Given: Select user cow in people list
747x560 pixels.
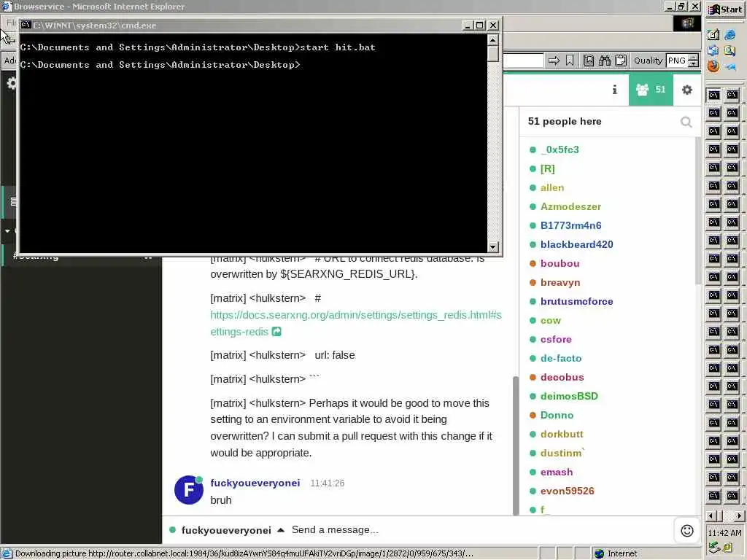Looking at the screenshot, I should [550, 321].
